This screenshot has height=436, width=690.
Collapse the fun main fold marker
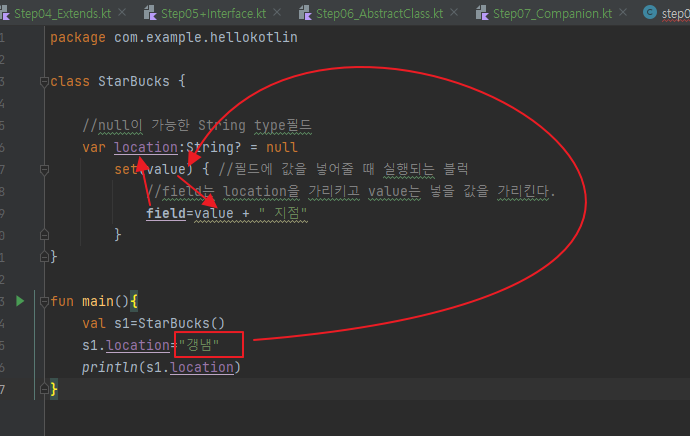click(44, 301)
